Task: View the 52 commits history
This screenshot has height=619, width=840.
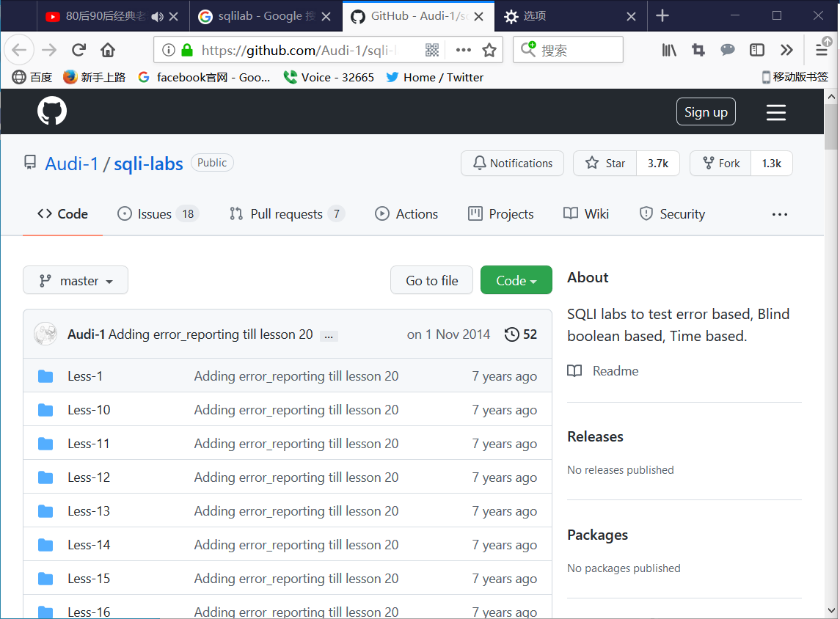Action: tap(520, 334)
